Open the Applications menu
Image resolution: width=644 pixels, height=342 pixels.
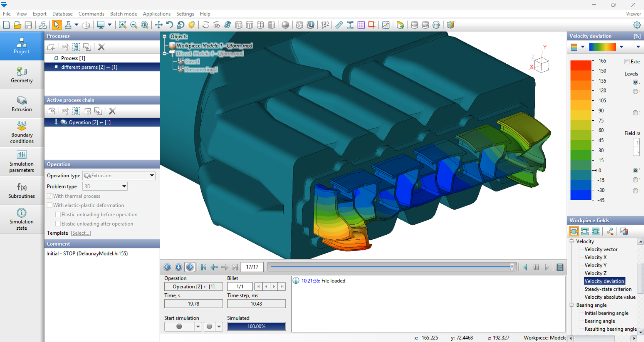pyautogui.click(x=157, y=14)
